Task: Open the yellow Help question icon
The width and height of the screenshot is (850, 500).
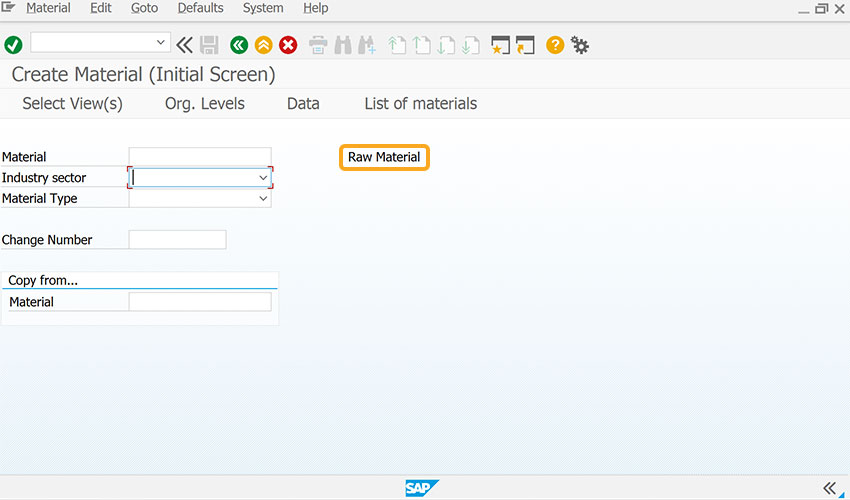Action: tap(555, 45)
